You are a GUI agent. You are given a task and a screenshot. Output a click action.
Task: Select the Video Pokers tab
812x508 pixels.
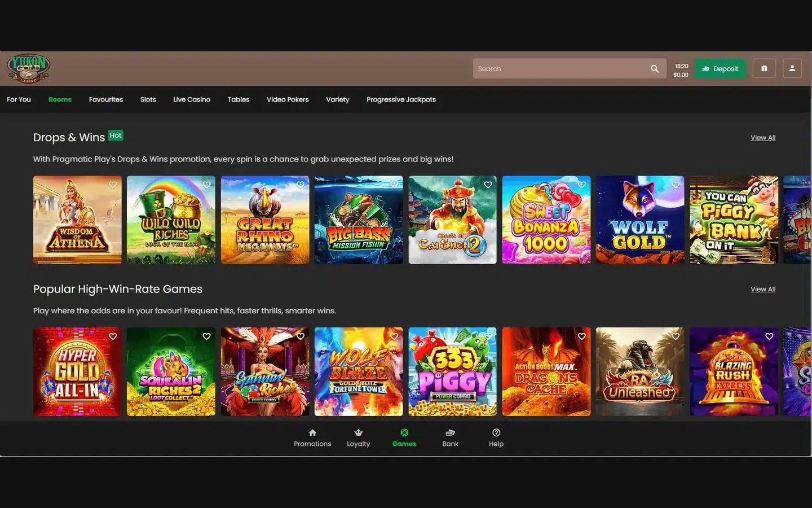click(x=288, y=99)
